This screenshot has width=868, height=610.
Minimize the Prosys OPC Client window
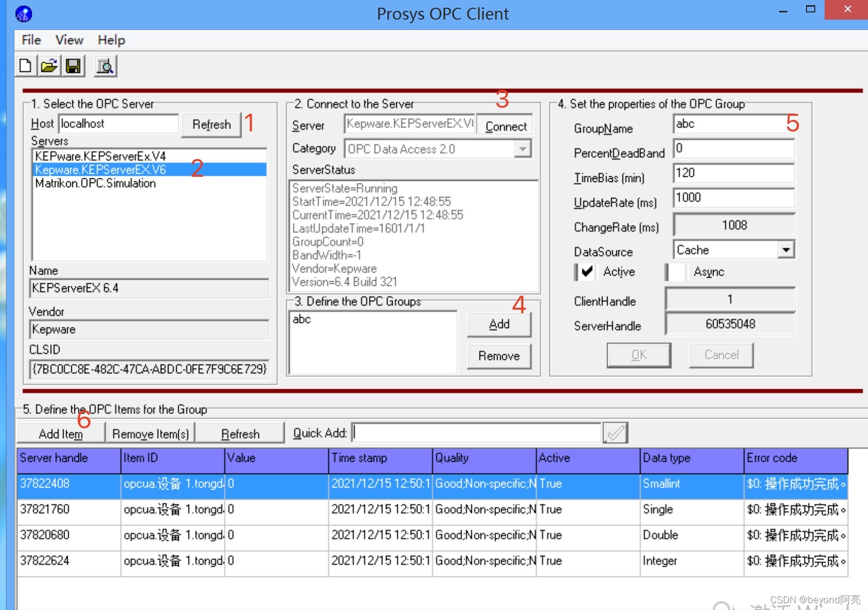click(x=783, y=10)
